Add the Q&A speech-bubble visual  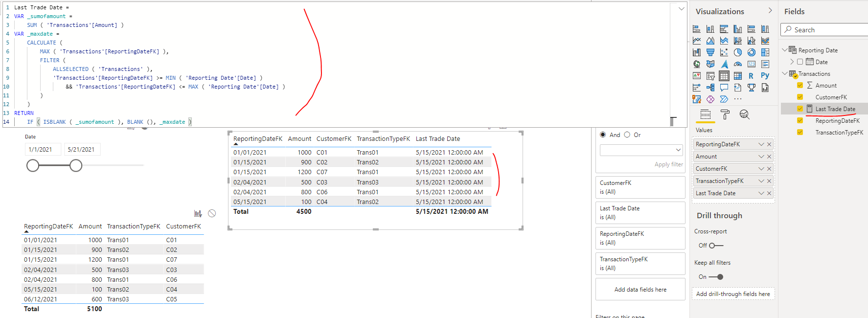[x=724, y=88]
